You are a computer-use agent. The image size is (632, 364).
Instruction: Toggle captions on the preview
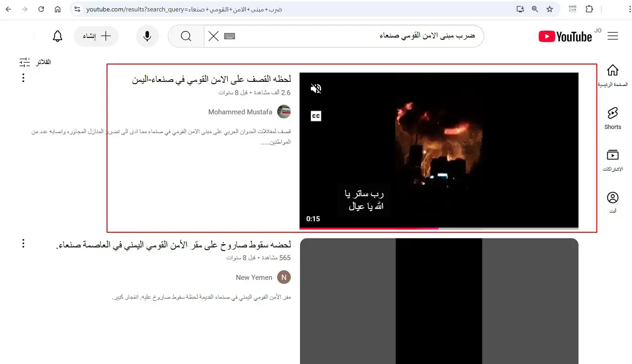(316, 116)
